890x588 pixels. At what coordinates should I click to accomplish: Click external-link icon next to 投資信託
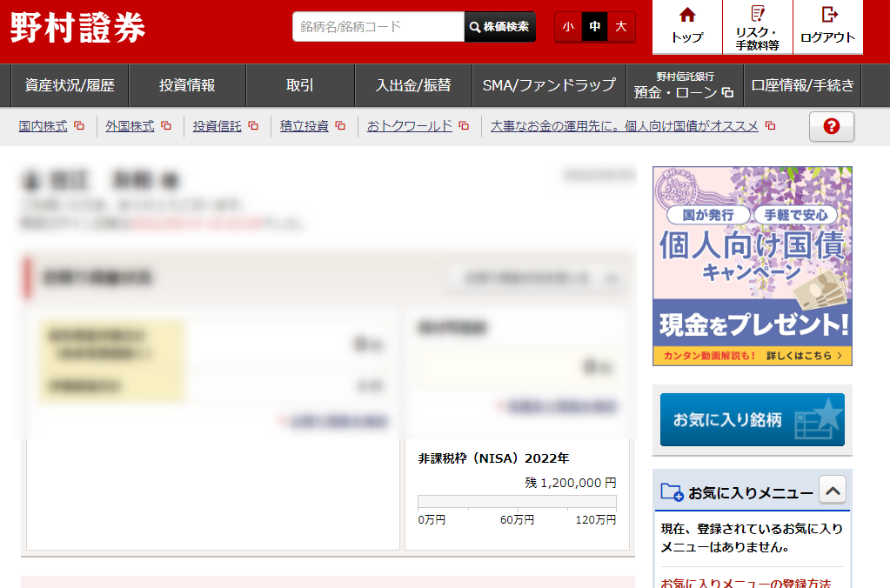coord(253,126)
